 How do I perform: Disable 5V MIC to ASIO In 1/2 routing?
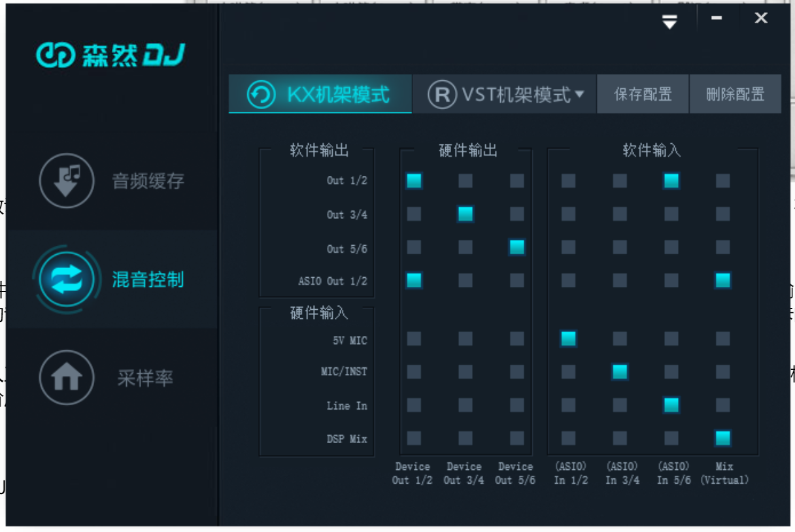[x=568, y=339]
